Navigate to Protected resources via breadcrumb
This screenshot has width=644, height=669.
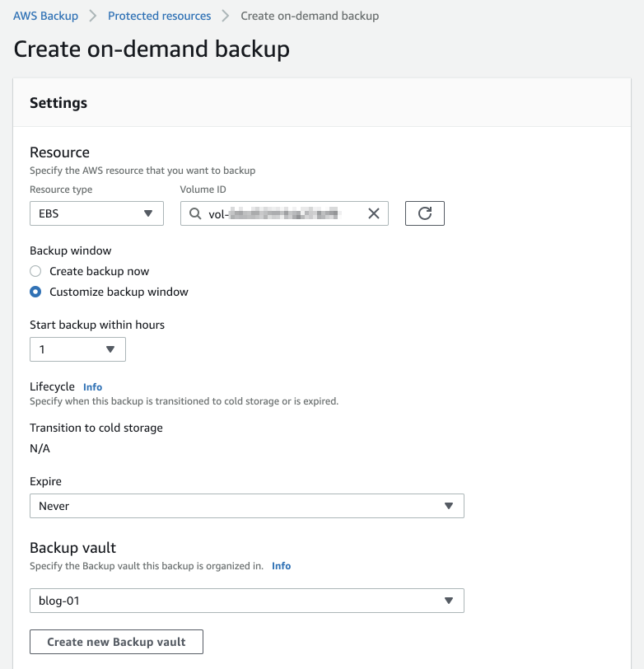coord(159,16)
